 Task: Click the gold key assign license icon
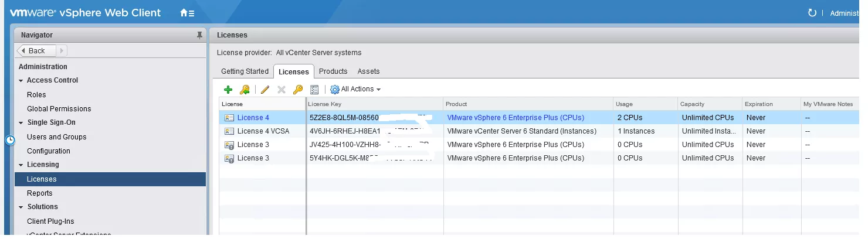[x=297, y=90]
